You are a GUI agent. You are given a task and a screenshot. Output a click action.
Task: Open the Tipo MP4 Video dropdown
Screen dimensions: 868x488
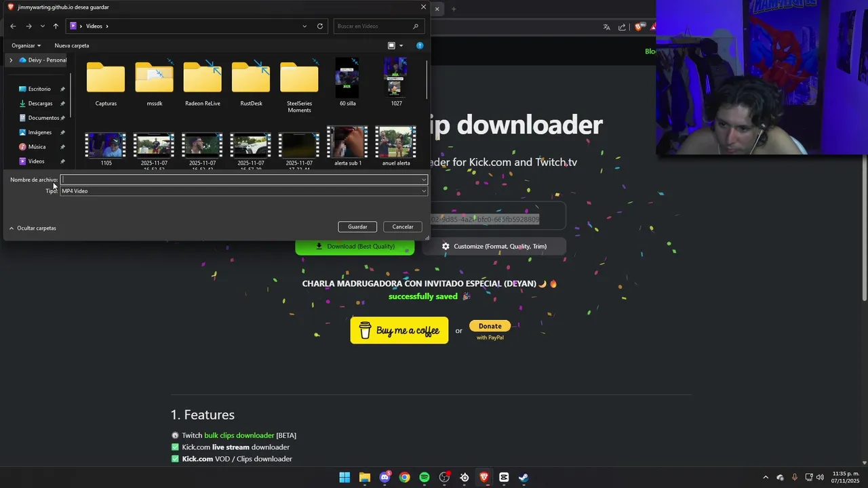pos(244,191)
